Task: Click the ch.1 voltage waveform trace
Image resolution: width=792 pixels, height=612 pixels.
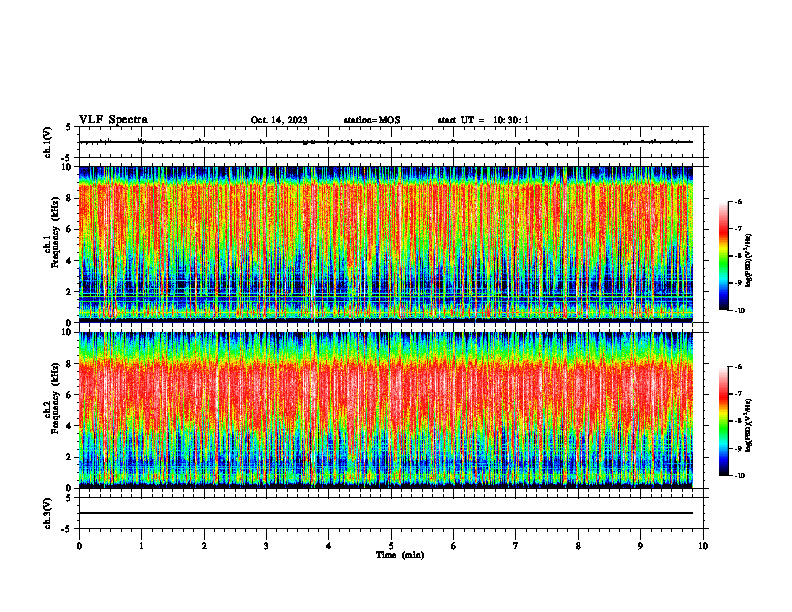Action: pos(386,142)
